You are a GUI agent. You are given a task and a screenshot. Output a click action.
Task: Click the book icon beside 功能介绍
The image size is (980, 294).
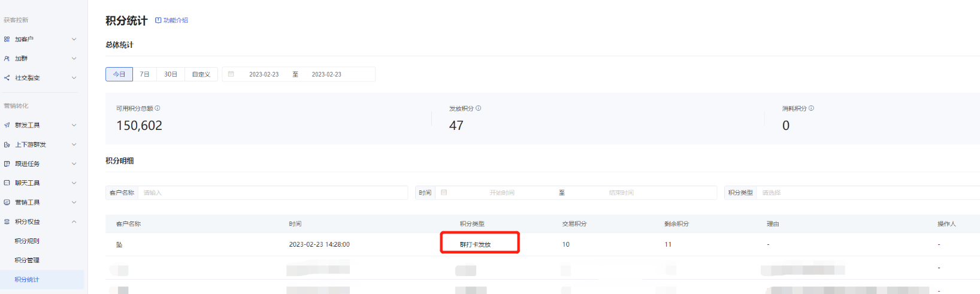point(158,20)
